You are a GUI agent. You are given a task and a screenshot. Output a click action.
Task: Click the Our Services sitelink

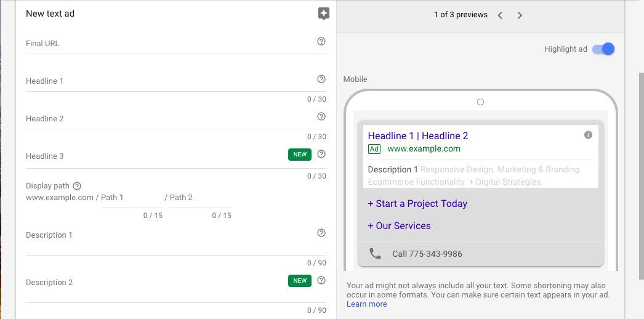pyautogui.click(x=399, y=226)
